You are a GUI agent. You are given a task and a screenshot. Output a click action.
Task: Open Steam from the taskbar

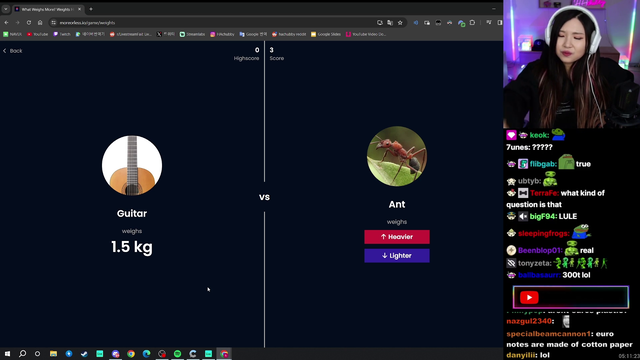point(84,353)
